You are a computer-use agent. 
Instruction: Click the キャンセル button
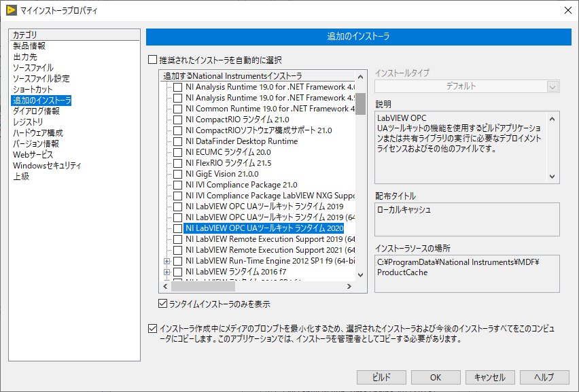[x=490, y=377]
